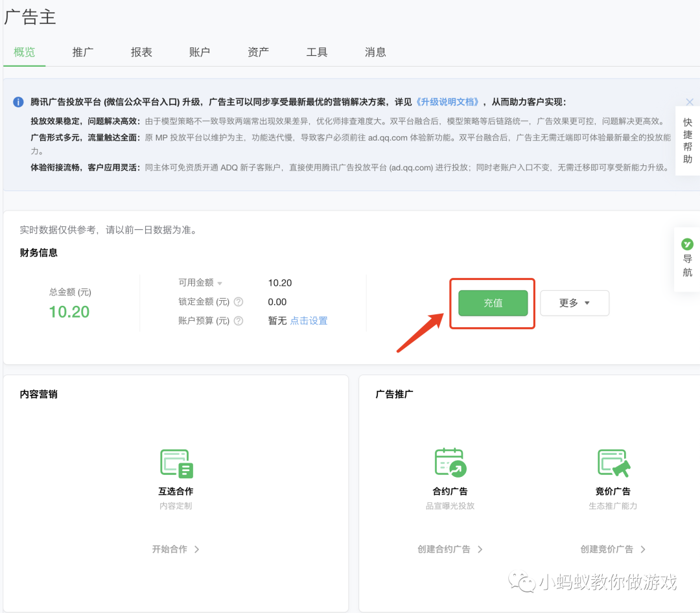700x613 pixels.
Task: Select the 资产 tab
Action: pos(259,52)
